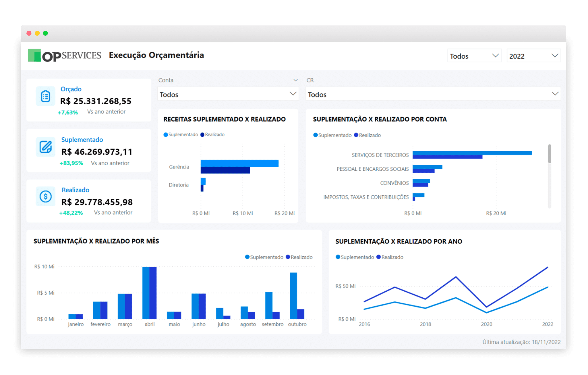Open the Todos dropdown in the top bar

tap(474, 56)
